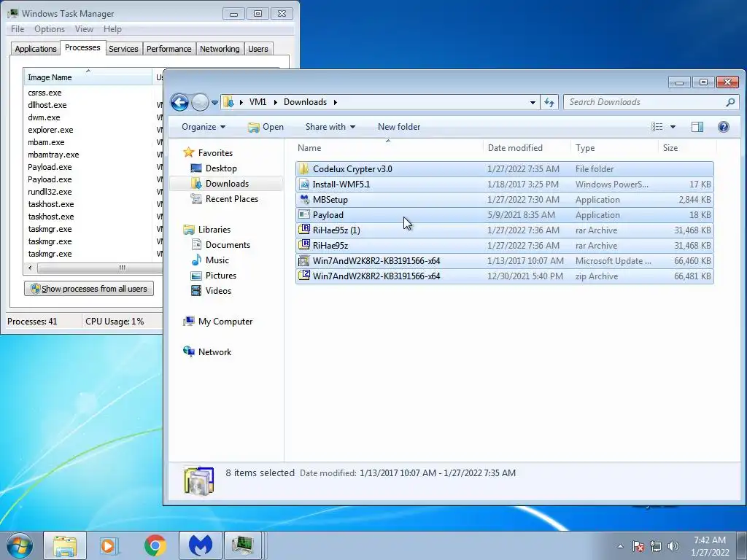Viewport: 747px width, 560px height.
Task: Click the Pictures library icon
Action: coord(196,275)
